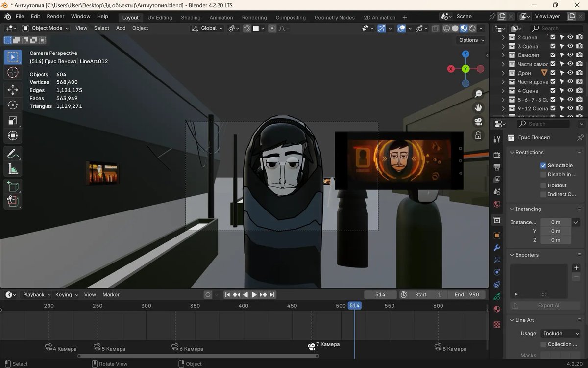Viewport: 588px width, 368px height.
Task: Switch to the Geometry Nodes tab
Action: pos(334,18)
